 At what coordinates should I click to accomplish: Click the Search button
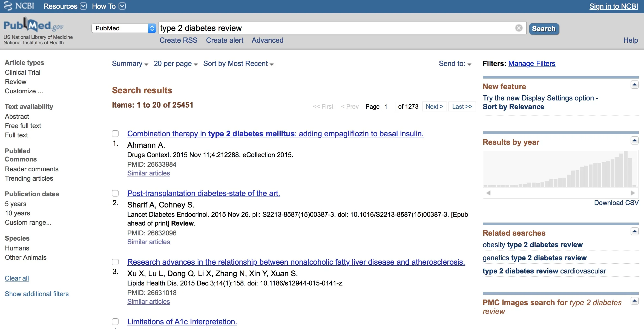[x=544, y=29]
